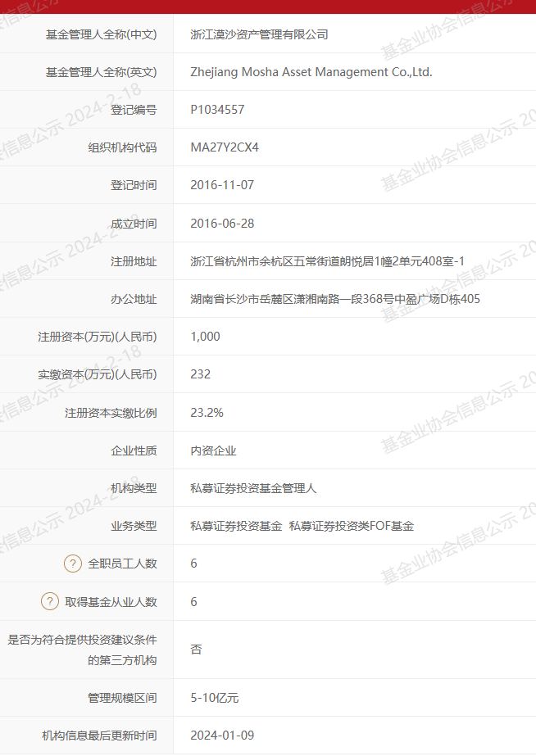
Task: Click paid-in capital value 232
Action: (x=200, y=374)
